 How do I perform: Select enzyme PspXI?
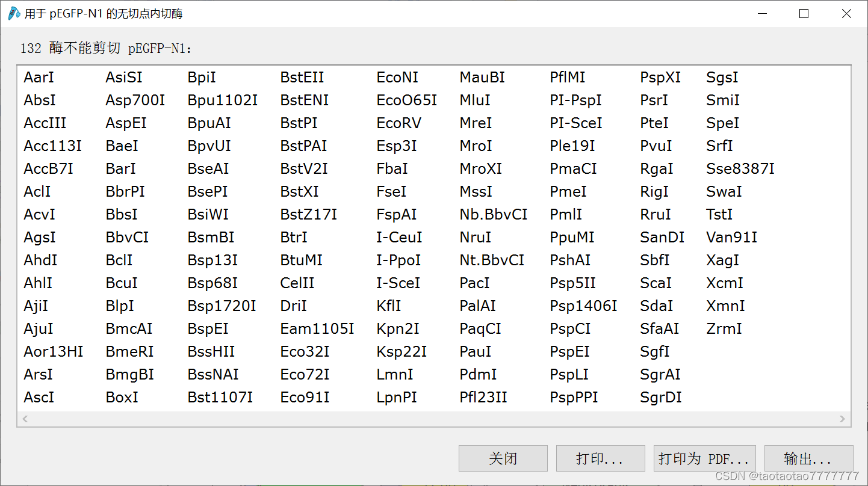click(660, 78)
